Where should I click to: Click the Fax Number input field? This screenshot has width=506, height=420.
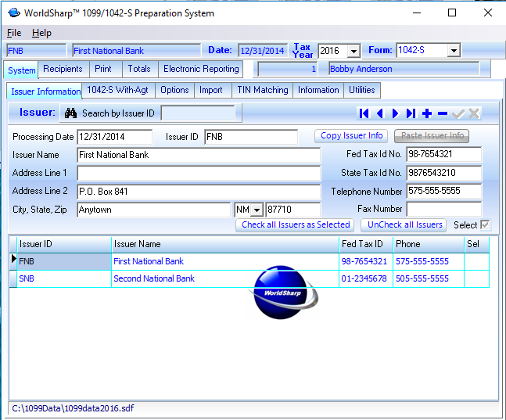(x=443, y=210)
